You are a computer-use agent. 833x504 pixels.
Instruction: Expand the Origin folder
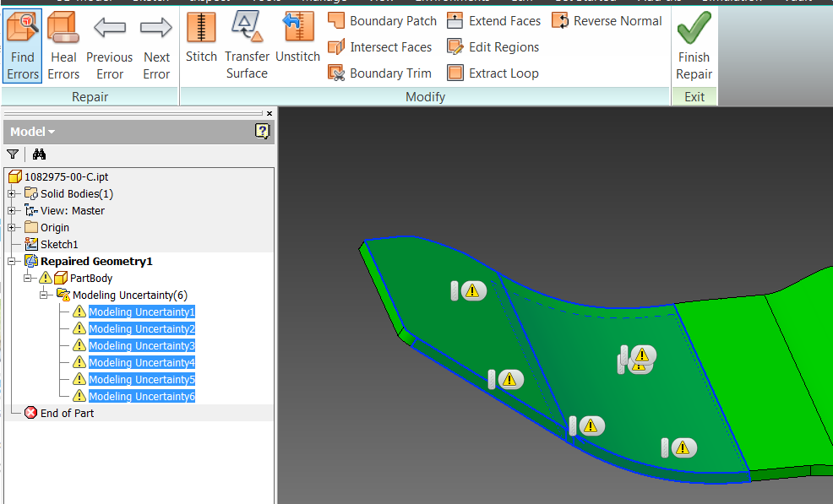pos(11,227)
